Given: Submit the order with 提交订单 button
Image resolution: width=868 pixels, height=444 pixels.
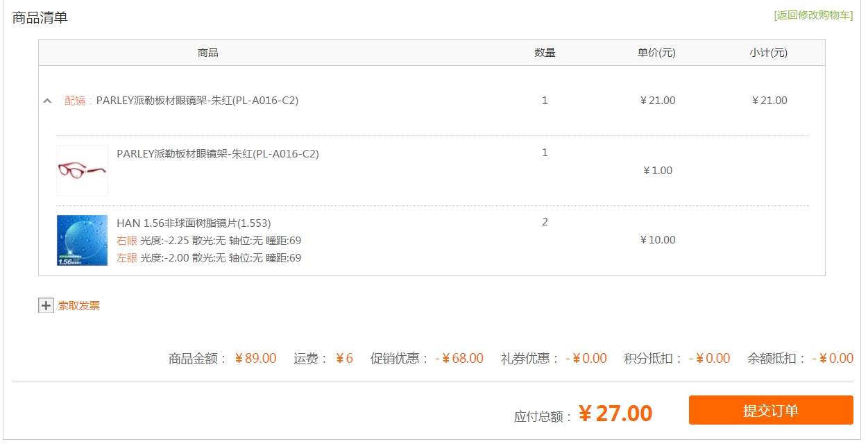Looking at the screenshot, I should [x=771, y=410].
